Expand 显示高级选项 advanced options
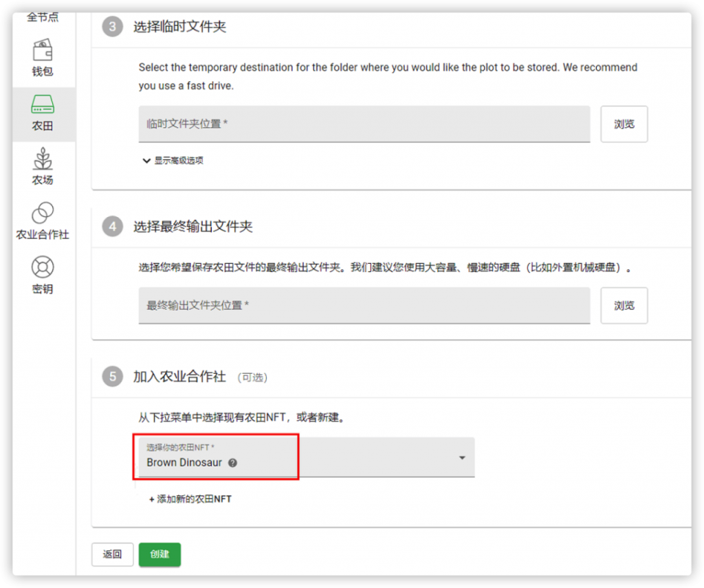This screenshot has height=588, width=704. click(x=173, y=161)
